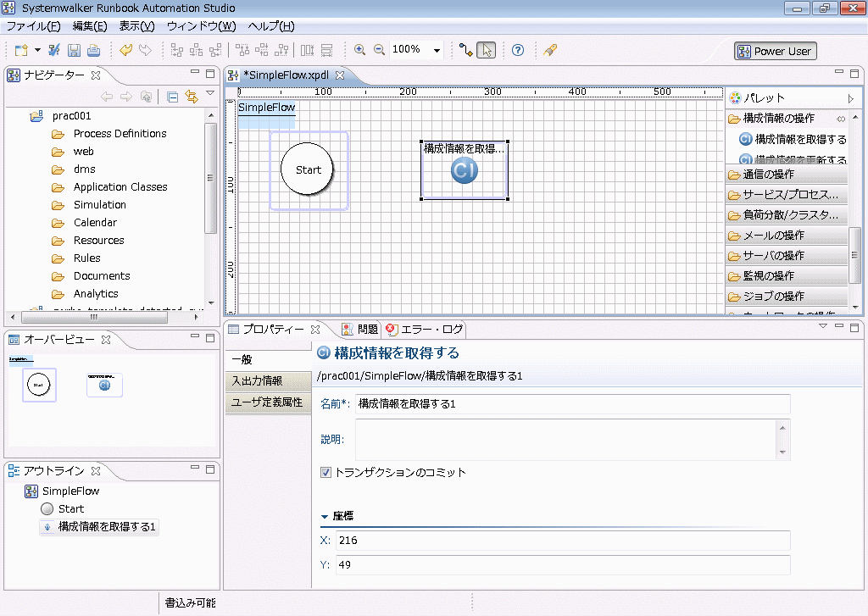
Task: Click the navigator horizontal scrollbar
Action: pyautogui.click(x=95, y=317)
